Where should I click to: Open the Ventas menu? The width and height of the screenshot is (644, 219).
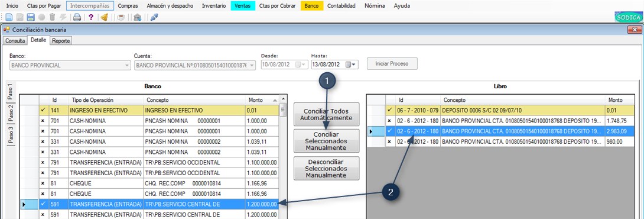[x=243, y=6]
